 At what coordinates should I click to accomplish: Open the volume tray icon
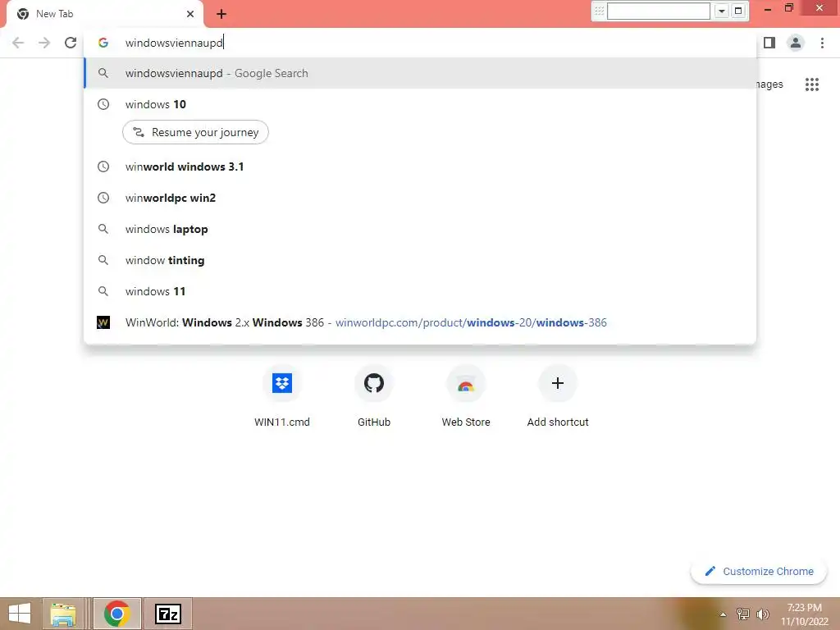click(x=762, y=614)
